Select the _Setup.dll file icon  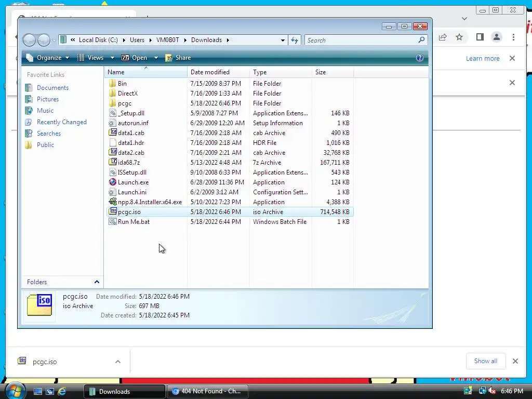(x=112, y=113)
